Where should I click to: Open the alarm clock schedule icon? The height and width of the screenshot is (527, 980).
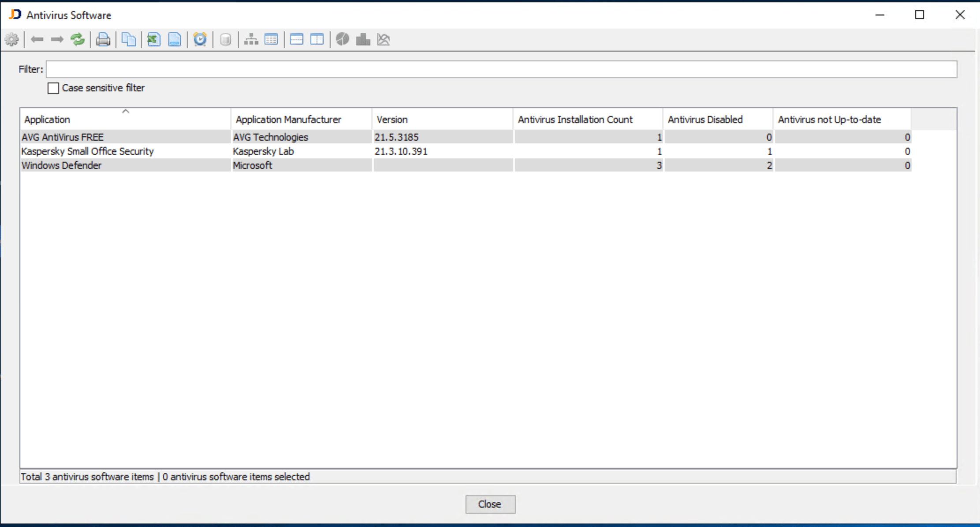pos(200,40)
